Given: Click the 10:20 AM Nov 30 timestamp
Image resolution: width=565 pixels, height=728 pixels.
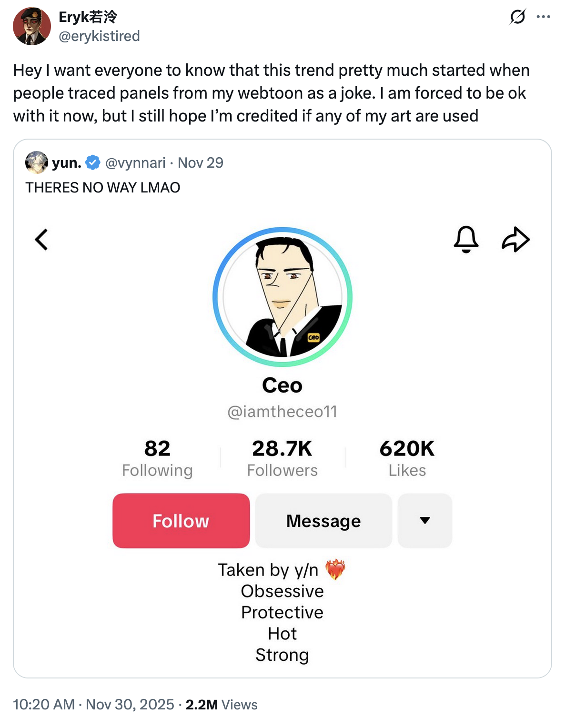Looking at the screenshot, I should click(93, 705).
